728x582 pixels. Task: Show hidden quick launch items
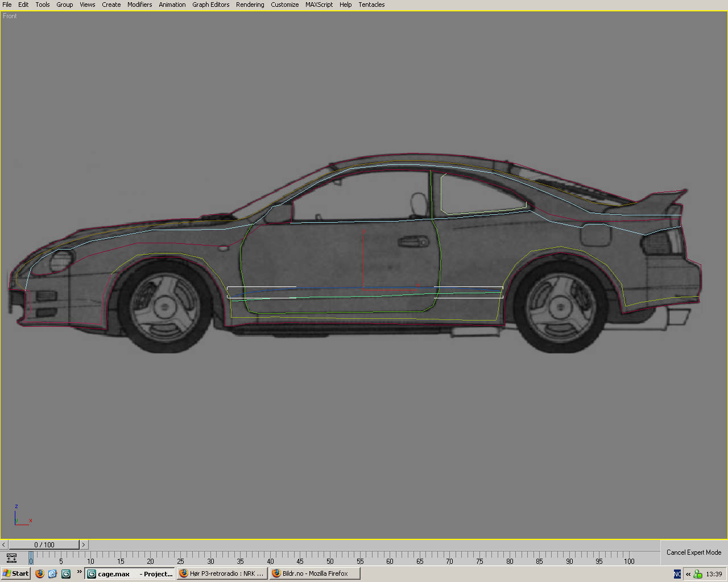[79, 572]
